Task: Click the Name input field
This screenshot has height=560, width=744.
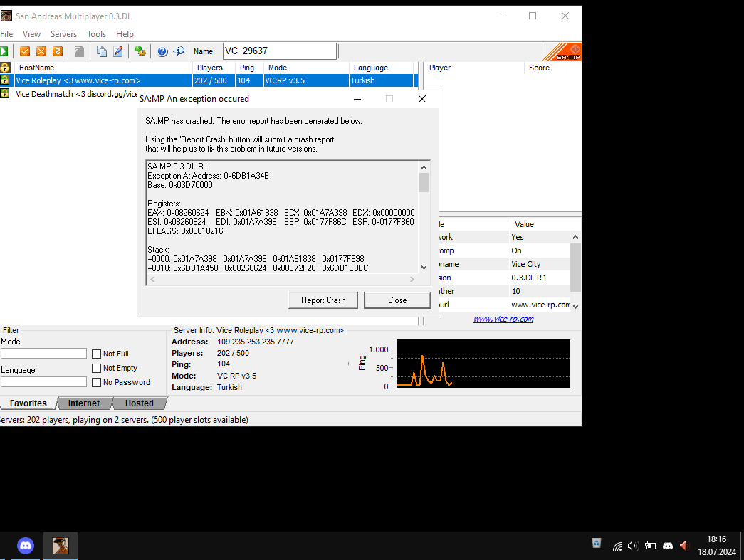Action: [280, 51]
